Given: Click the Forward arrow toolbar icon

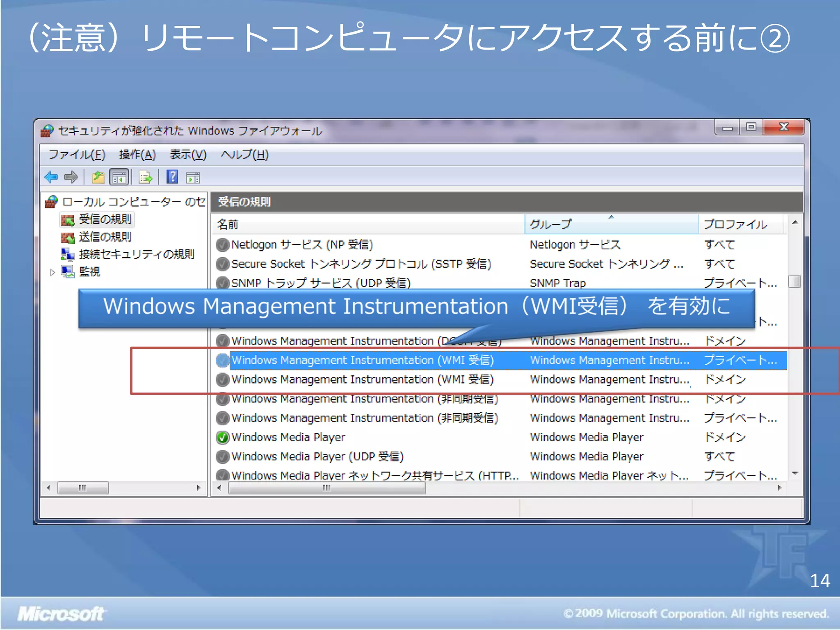Looking at the screenshot, I should pos(71,177).
